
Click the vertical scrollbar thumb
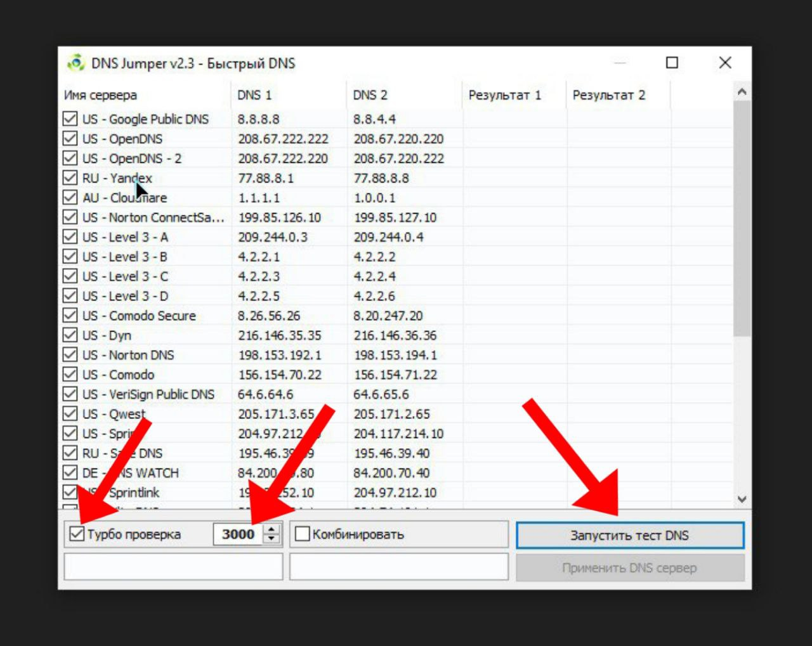[x=742, y=219]
